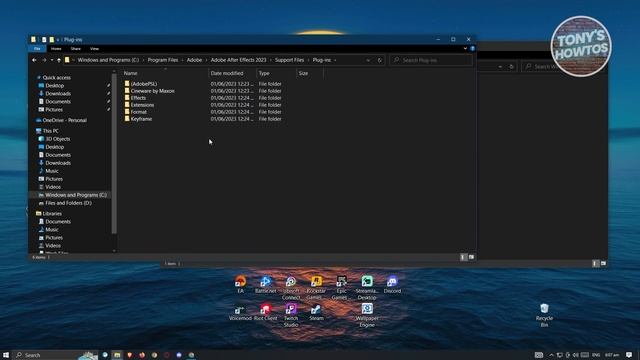640x360 pixels.
Task: Open the Home ribbon tab
Action: coord(56,49)
